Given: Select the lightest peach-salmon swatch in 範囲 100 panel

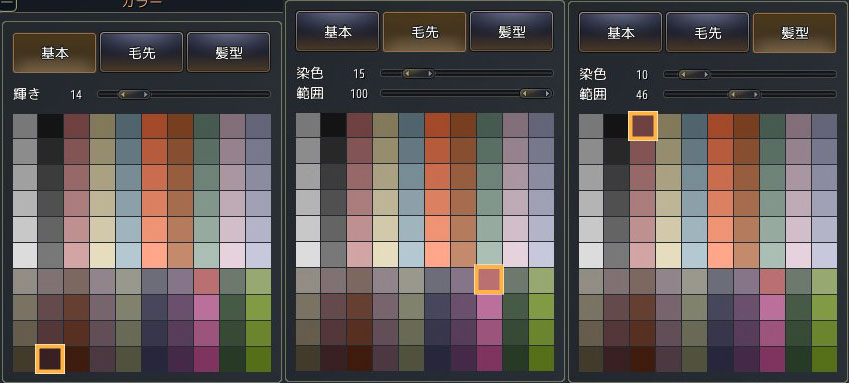Looking at the screenshot, I should click(x=437, y=254).
